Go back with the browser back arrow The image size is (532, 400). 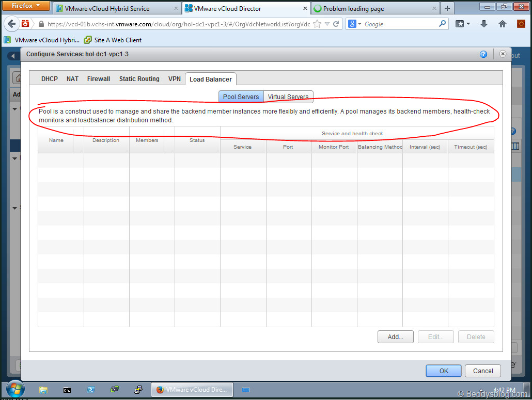[x=11, y=24]
